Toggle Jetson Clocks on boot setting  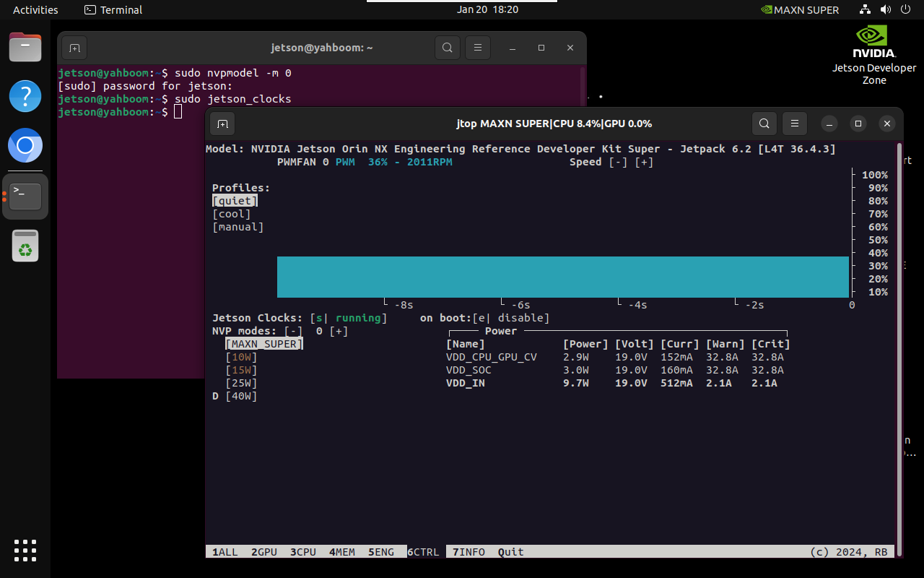511,318
